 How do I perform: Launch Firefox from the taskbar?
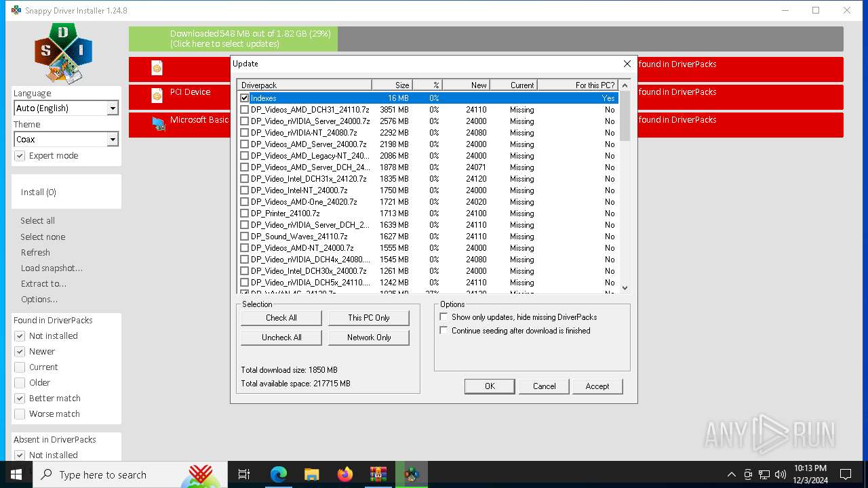coord(345,474)
